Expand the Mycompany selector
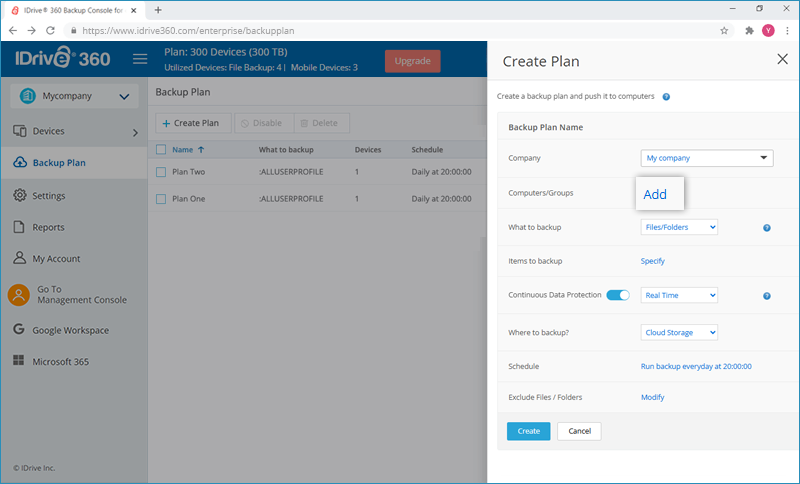Image resolution: width=800 pixels, height=484 pixels. point(74,96)
